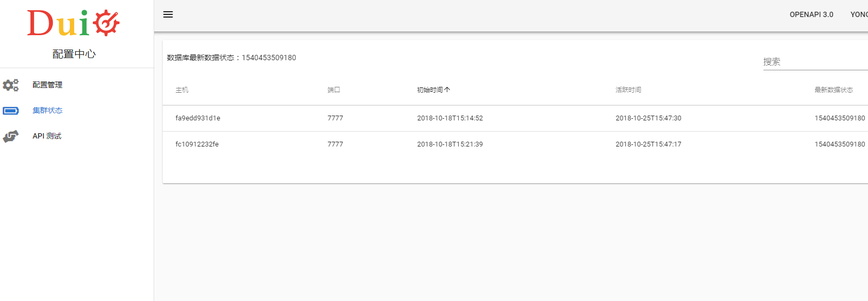Focus the 搜索 search field
The image size is (868, 301).
pos(815,62)
